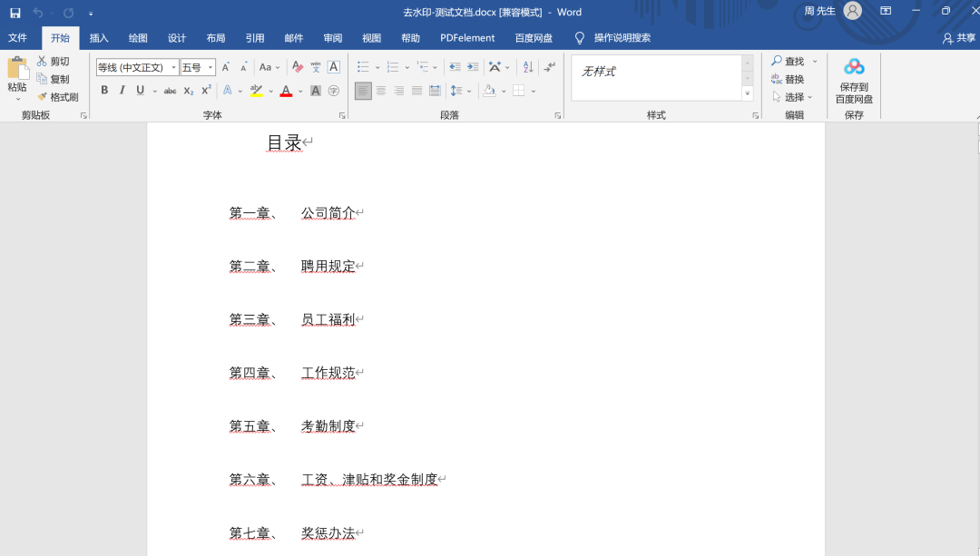Select the 无样式 style entry
980x556 pixels.
tap(598, 72)
